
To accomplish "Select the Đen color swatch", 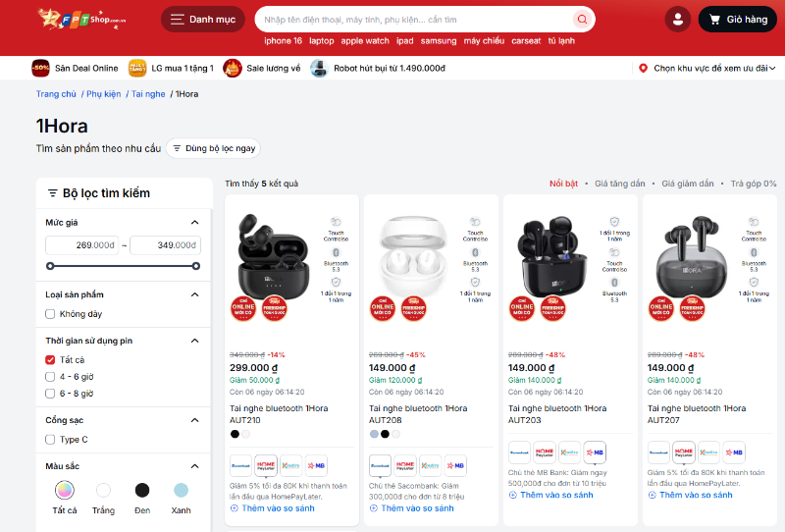I will click(142, 490).
